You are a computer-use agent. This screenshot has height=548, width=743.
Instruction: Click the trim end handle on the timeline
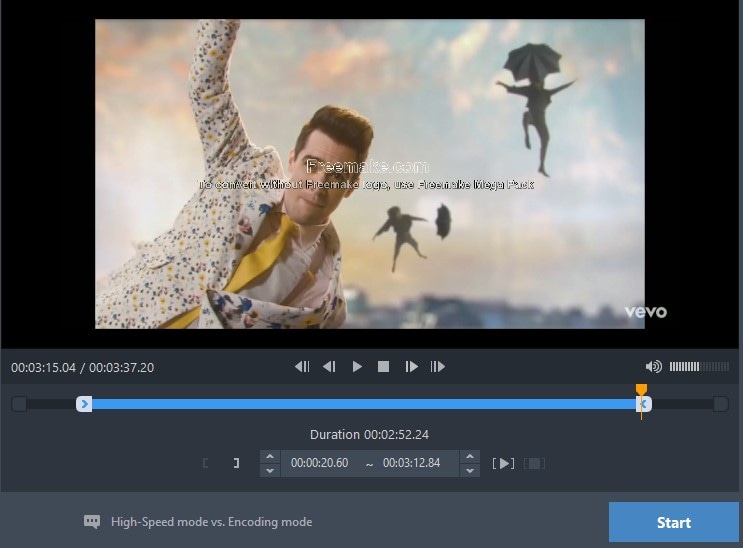(645, 404)
